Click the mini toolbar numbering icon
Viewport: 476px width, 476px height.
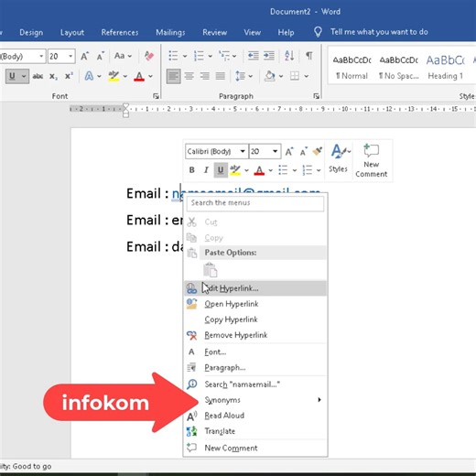[x=308, y=170]
